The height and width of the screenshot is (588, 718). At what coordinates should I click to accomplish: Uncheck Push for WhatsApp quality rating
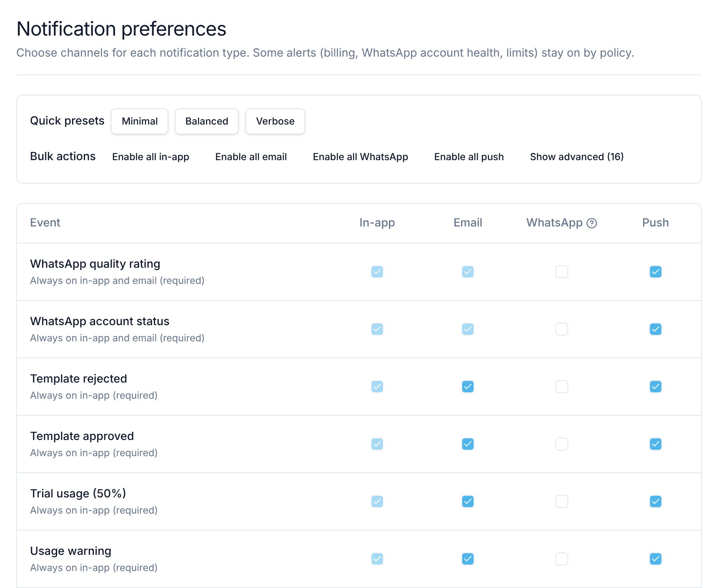(656, 272)
